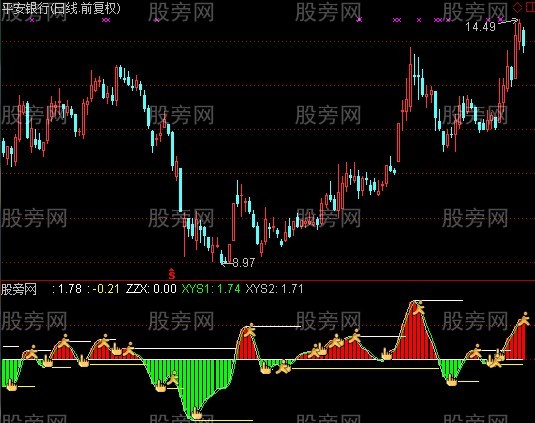Click the chart title 平安银行(日线.前复权)
This screenshot has height=423, width=535.
click(x=61, y=8)
